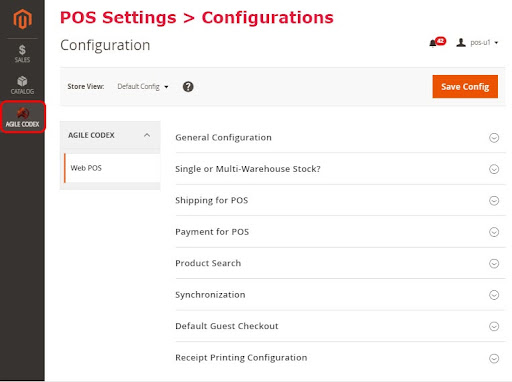Click the Single or Multi-Warehouse Stock? title

[x=248, y=169]
